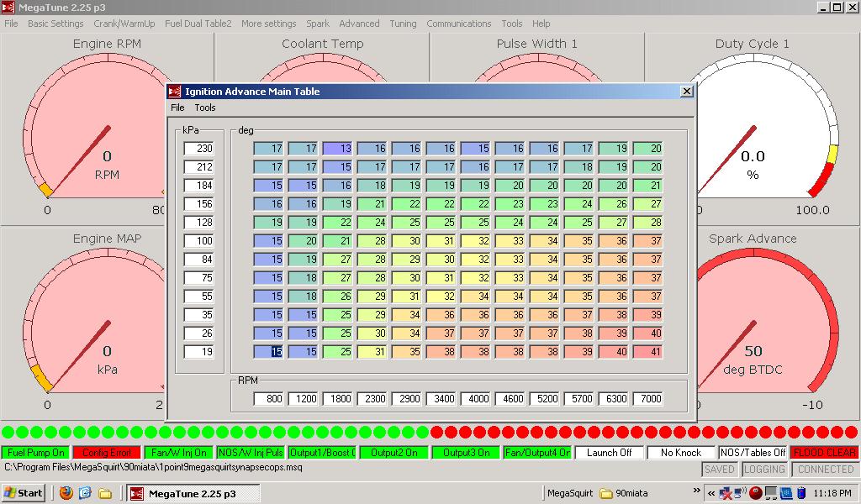Open Internet Explorer from quick launch

coord(85,493)
